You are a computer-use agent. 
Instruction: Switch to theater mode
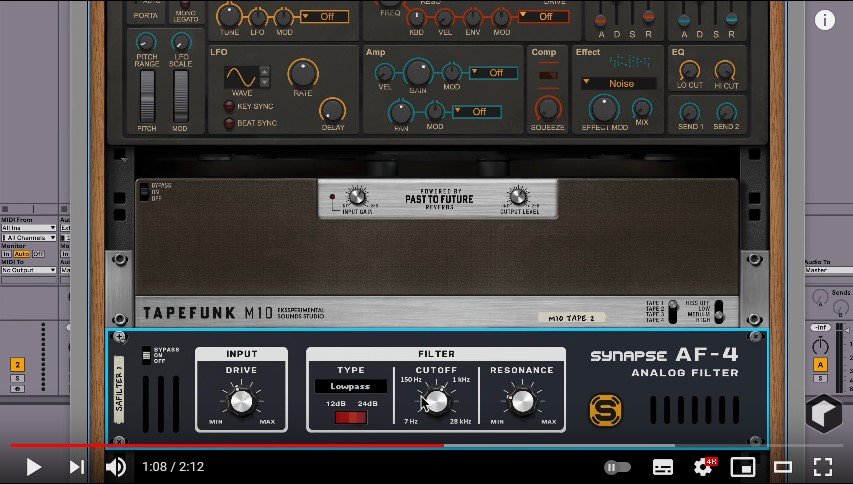[783, 467]
